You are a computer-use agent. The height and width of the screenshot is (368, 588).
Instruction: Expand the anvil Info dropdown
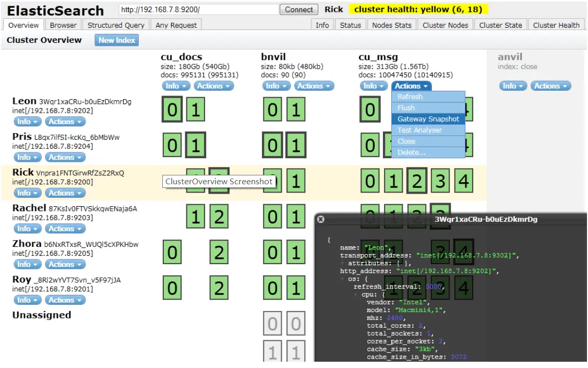(x=513, y=86)
